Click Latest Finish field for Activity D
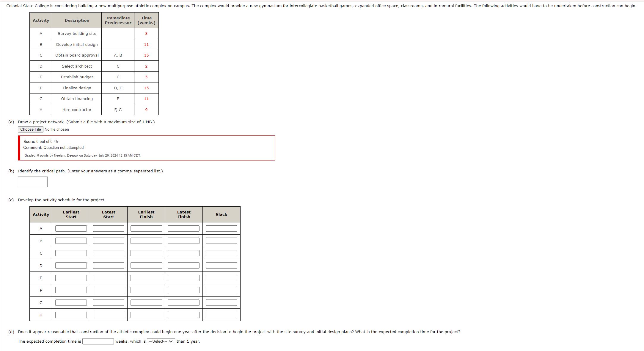 183,265
